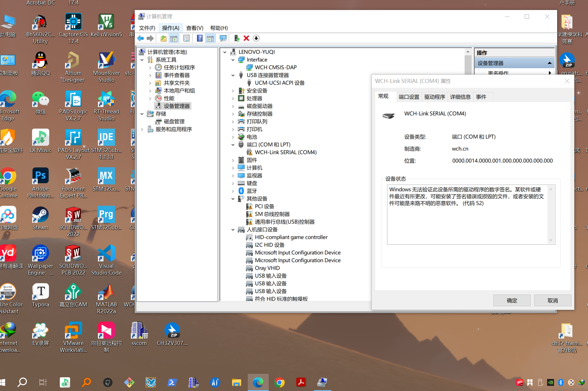Close the WCH-Link SERIAL properties dialog
588x391 pixels.
tap(567, 81)
